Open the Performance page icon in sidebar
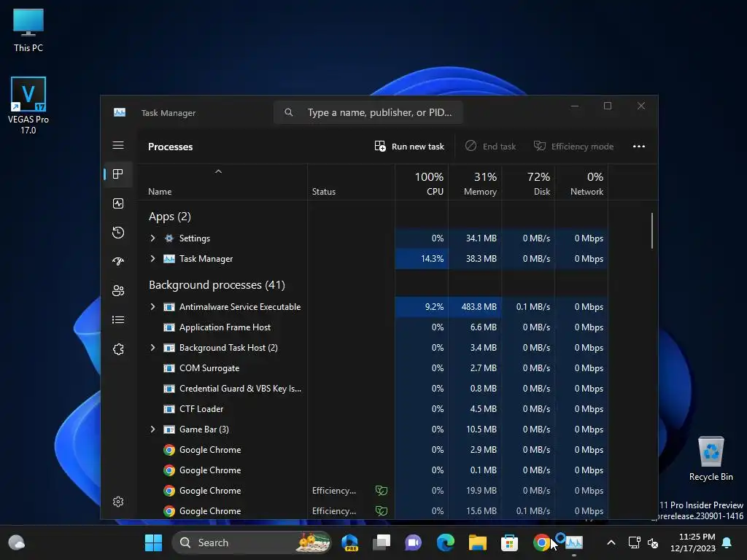 pyautogui.click(x=118, y=203)
